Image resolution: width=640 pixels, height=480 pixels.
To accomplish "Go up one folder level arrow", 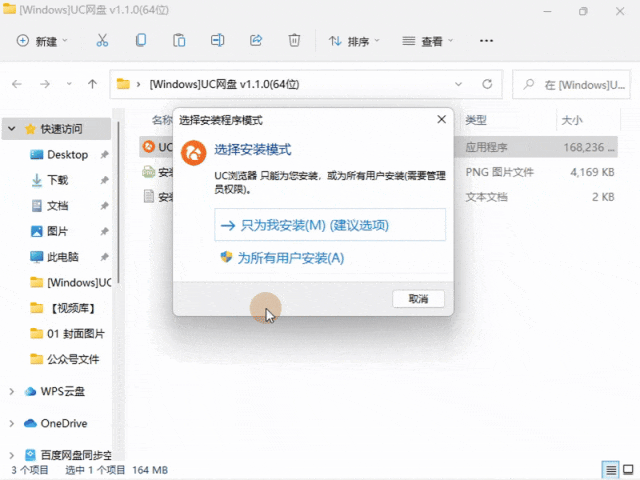I will (x=92, y=84).
